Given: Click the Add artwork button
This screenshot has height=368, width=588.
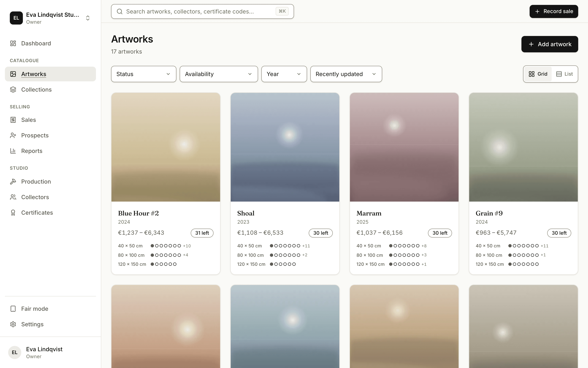Looking at the screenshot, I should [550, 44].
